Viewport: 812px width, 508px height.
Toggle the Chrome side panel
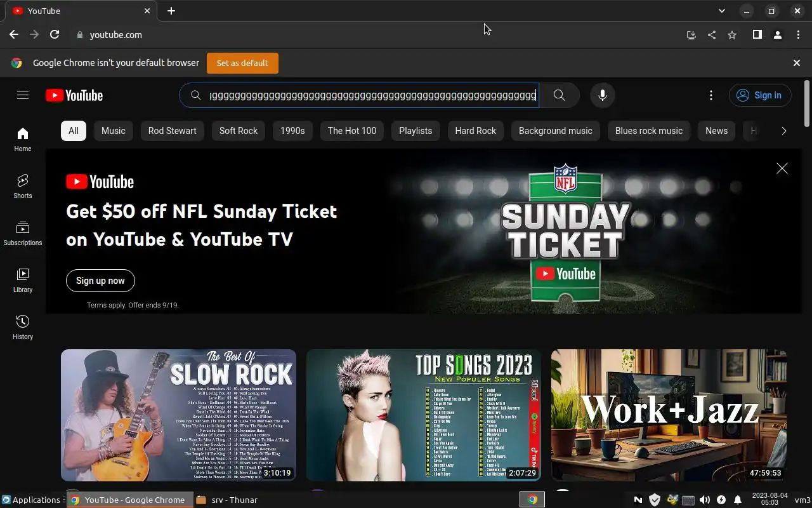(x=757, y=35)
